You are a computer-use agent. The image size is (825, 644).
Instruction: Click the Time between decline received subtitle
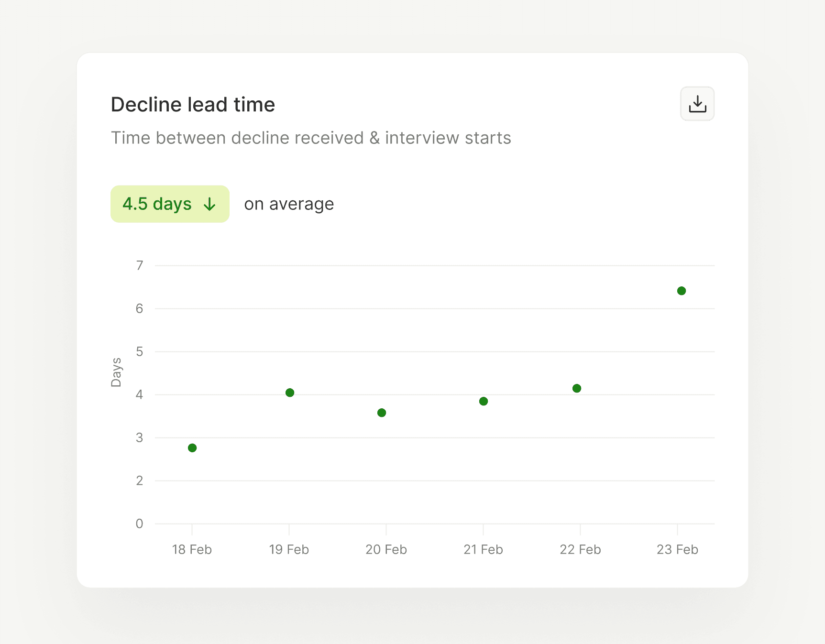coord(311,138)
